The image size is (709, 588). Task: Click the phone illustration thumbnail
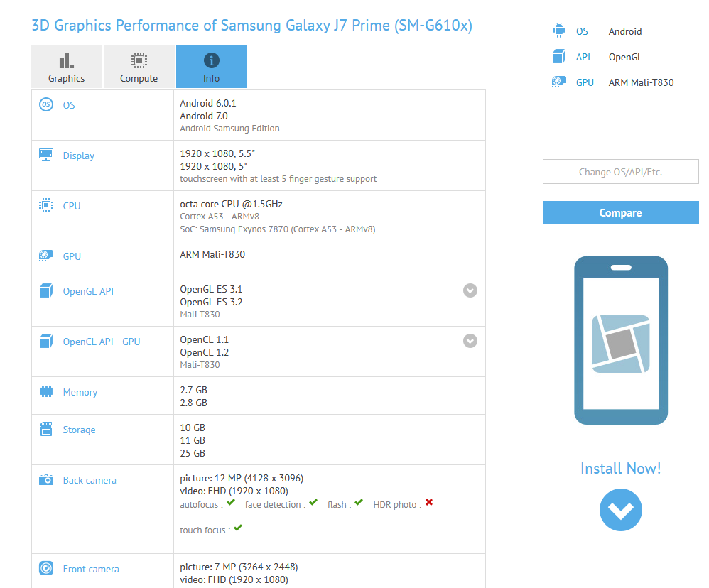[x=621, y=340]
